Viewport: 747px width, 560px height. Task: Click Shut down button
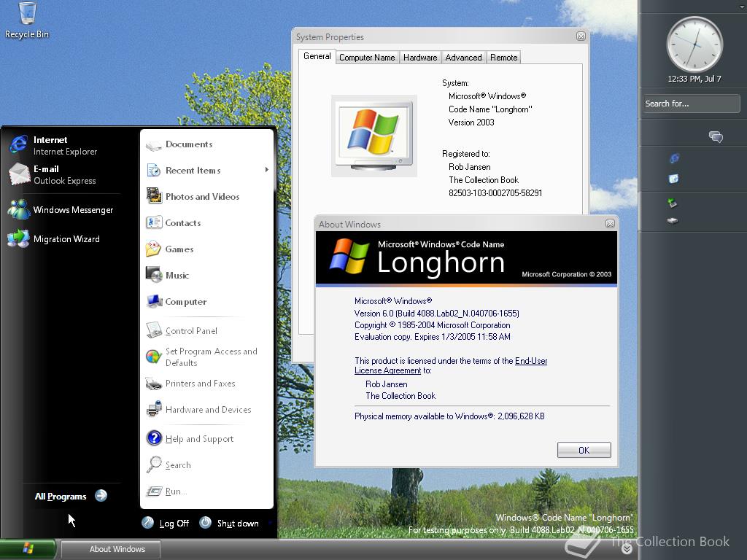230,523
